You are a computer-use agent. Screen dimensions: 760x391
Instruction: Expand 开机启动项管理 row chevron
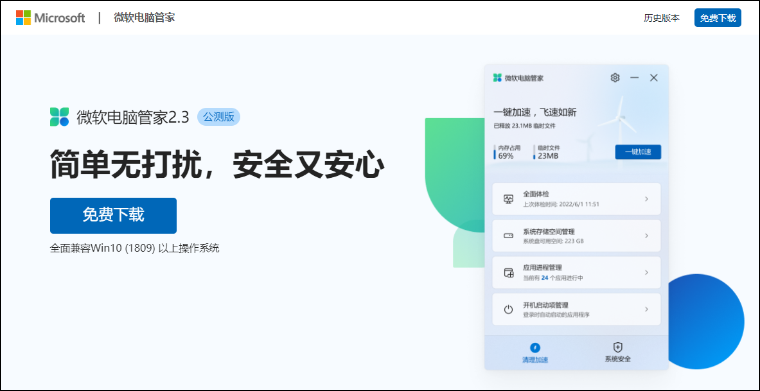[x=647, y=309]
